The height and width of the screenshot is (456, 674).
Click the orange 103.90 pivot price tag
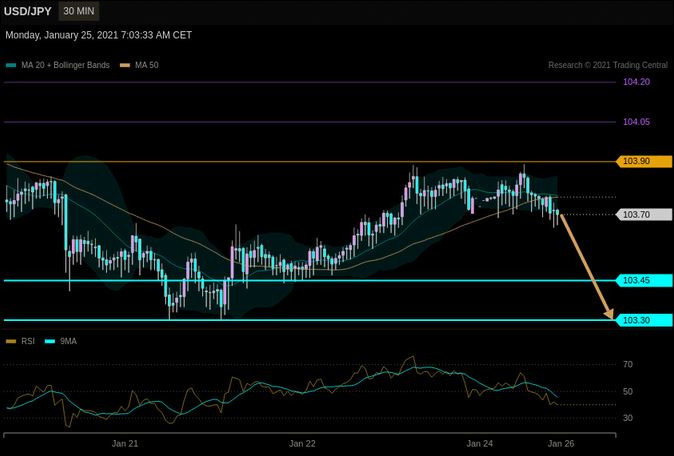(x=644, y=162)
